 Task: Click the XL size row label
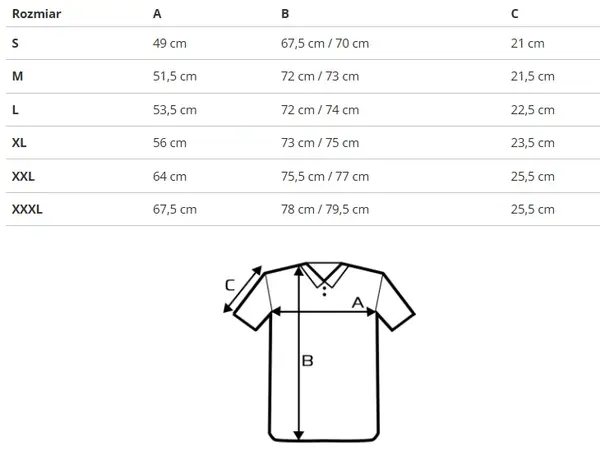(x=20, y=143)
